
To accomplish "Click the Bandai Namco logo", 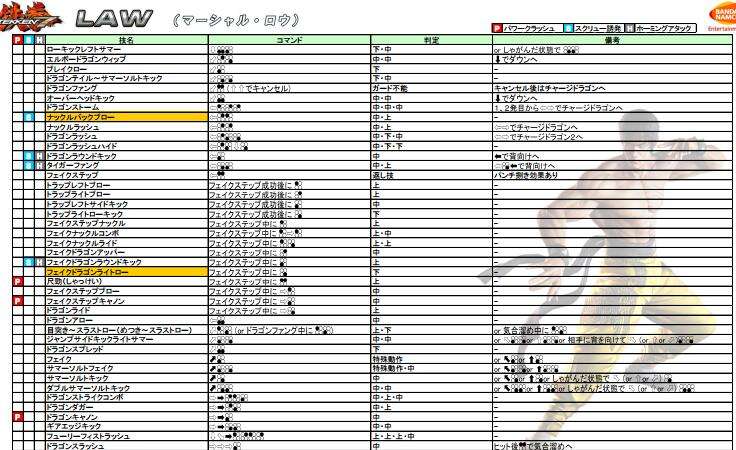I will pyautogui.click(x=722, y=17).
